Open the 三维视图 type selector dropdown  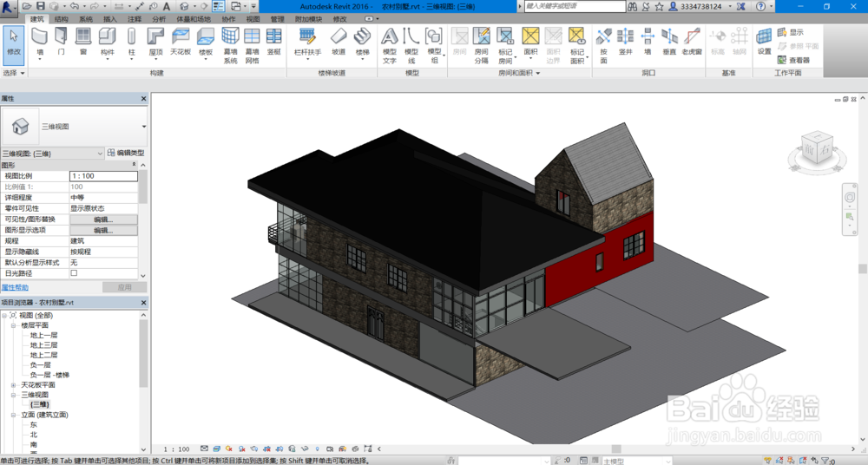coord(144,126)
